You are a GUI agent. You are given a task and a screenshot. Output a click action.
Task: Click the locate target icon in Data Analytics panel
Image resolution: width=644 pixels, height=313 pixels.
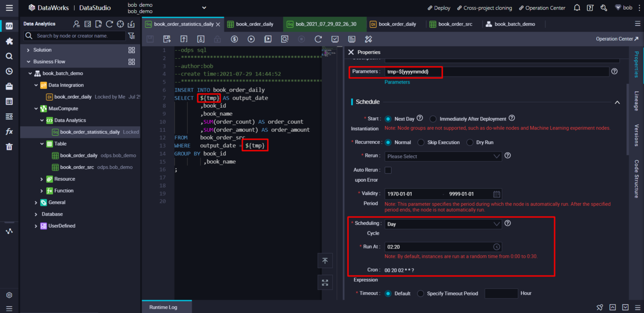pos(120,24)
